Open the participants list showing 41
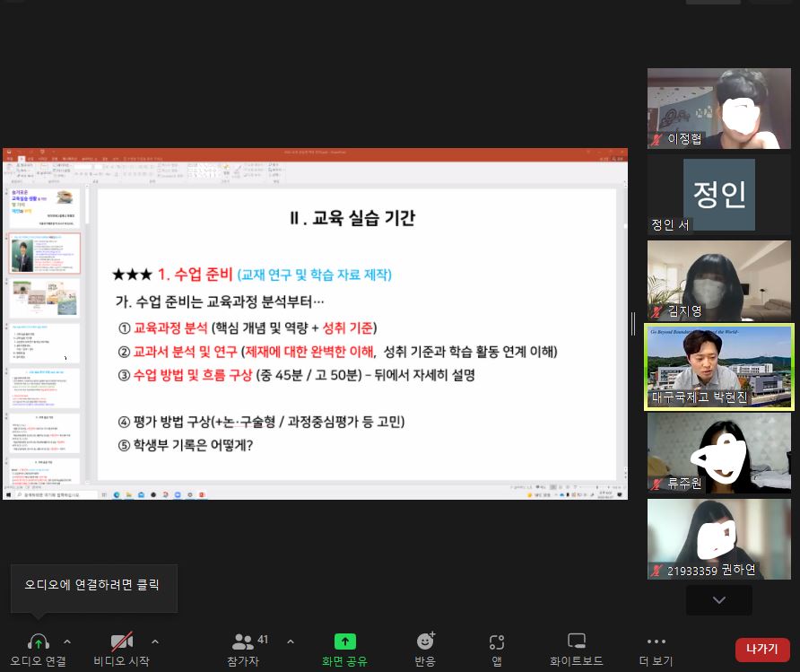Viewport: 800px width, 672px height. [x=244, y=641]
